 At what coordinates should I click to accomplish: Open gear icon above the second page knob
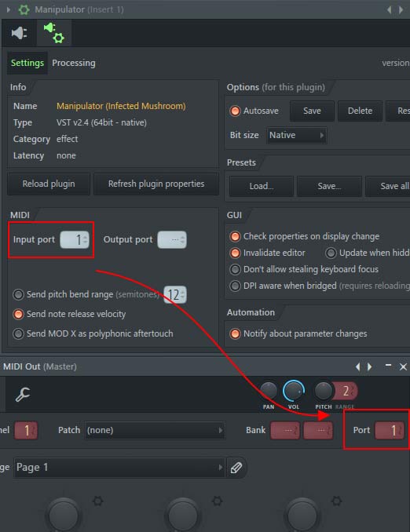(x=218, y=501)
